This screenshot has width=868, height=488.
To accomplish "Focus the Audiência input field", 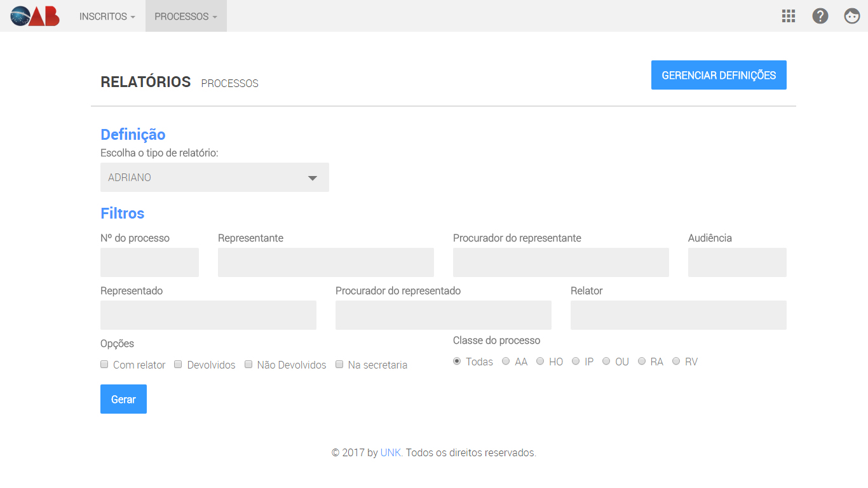I will pos(737,262).
